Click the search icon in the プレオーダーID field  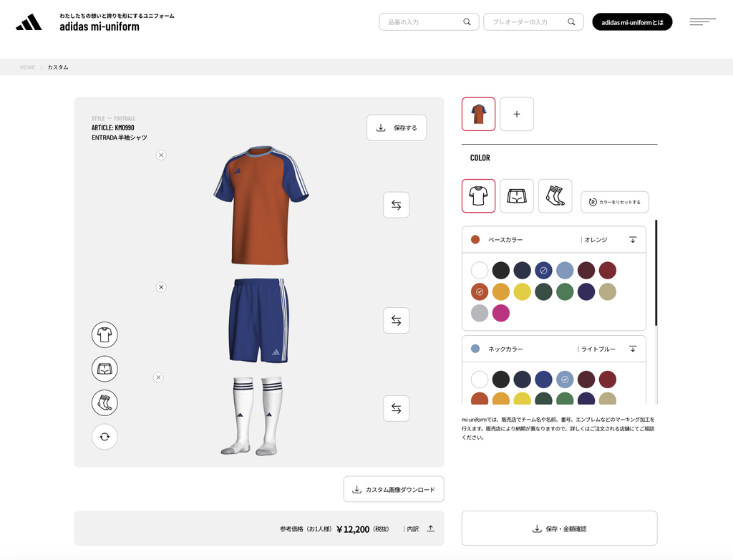[571, 22]
